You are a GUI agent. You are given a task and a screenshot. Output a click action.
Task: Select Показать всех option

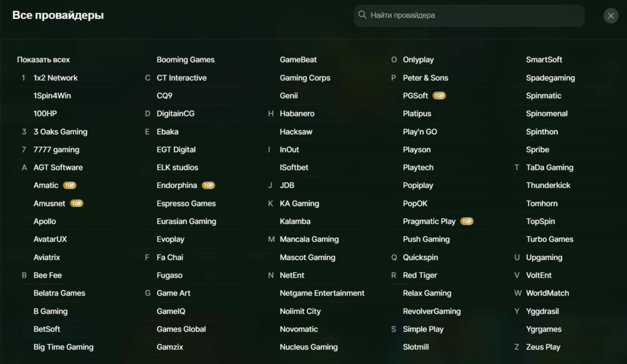coord(43,60)
